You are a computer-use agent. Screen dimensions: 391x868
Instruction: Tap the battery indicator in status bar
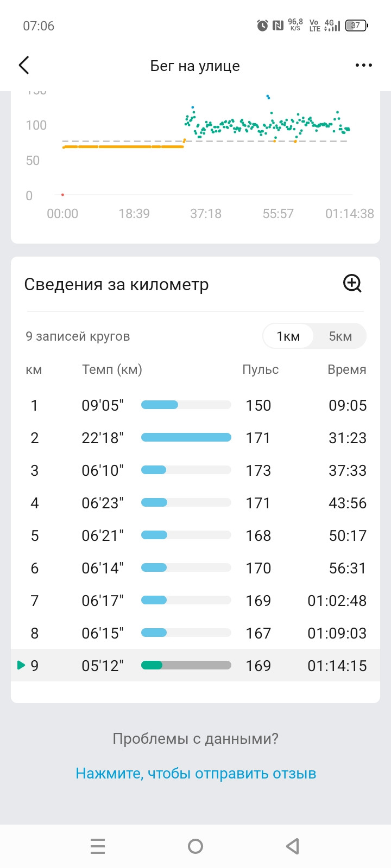[357, 25]
